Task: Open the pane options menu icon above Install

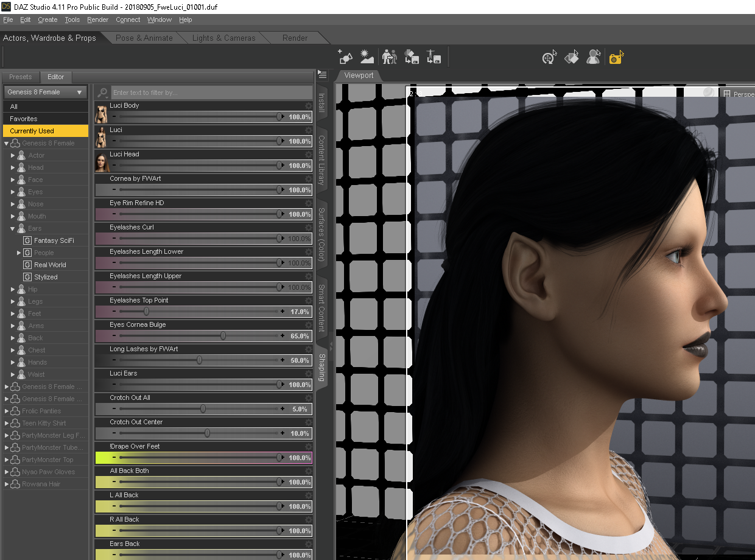Action: 322,75
